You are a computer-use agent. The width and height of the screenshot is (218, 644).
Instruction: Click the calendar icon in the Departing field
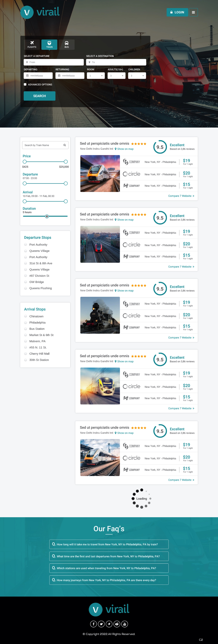27,75
